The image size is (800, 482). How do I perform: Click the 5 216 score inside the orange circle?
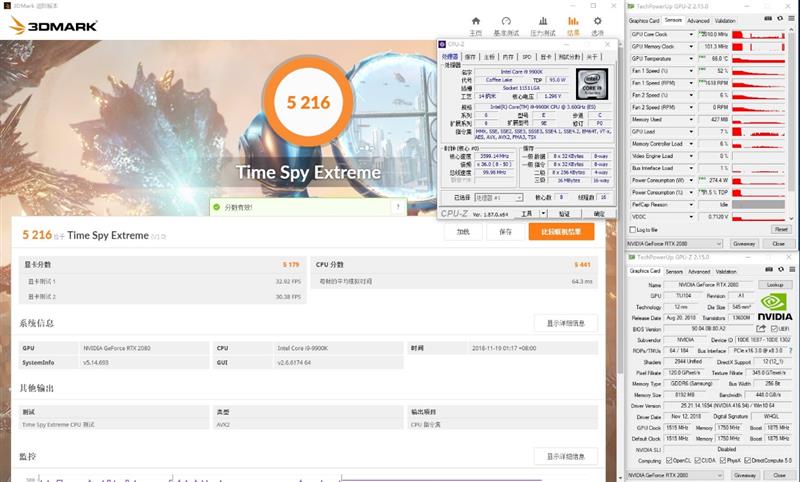click(308, 103)
